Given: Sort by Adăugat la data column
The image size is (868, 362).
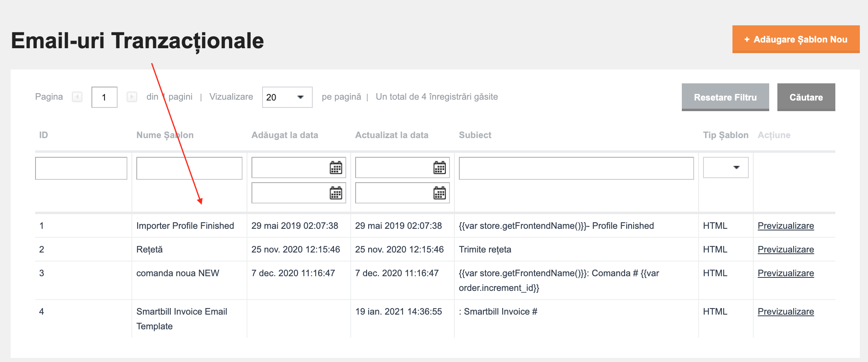Looking at the screenshot, I should tap(285, 135).
